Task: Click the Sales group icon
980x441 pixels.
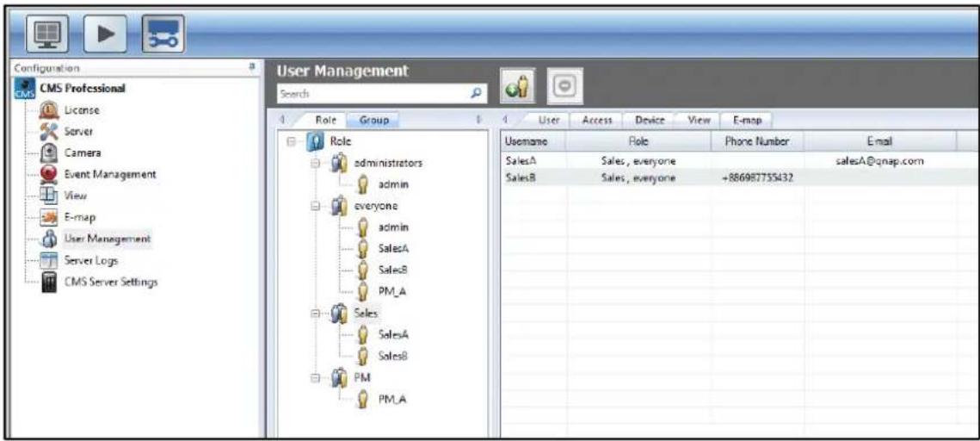Action: pos(339,312)
